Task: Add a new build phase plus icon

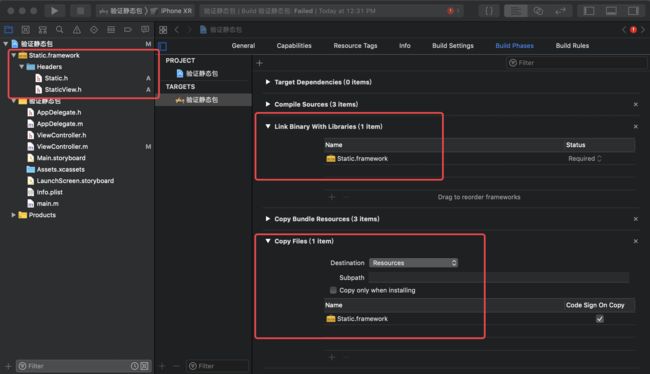Action: (260, 63)
